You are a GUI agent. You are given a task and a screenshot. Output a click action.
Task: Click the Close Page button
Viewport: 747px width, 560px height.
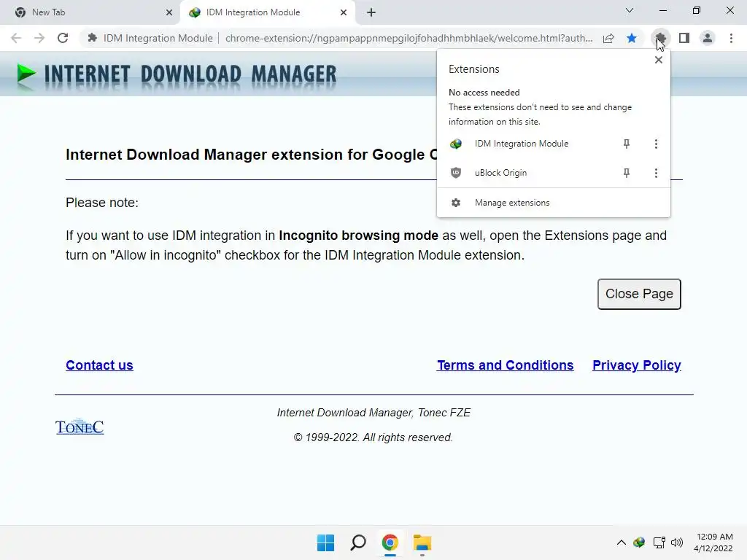[x=639, y=294]
